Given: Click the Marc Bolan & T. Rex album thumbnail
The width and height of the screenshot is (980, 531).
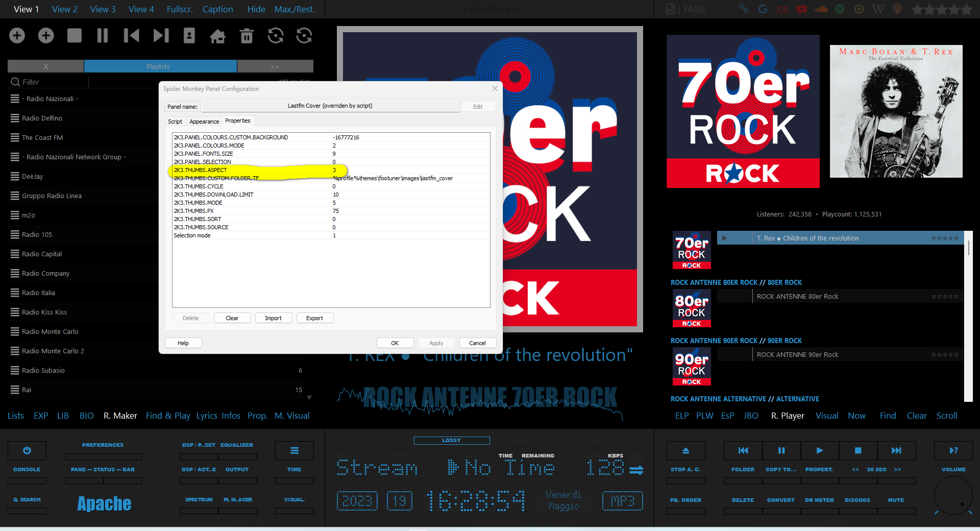Looking at the screenshot, I should pyautogui.click(x=896, y=111).
